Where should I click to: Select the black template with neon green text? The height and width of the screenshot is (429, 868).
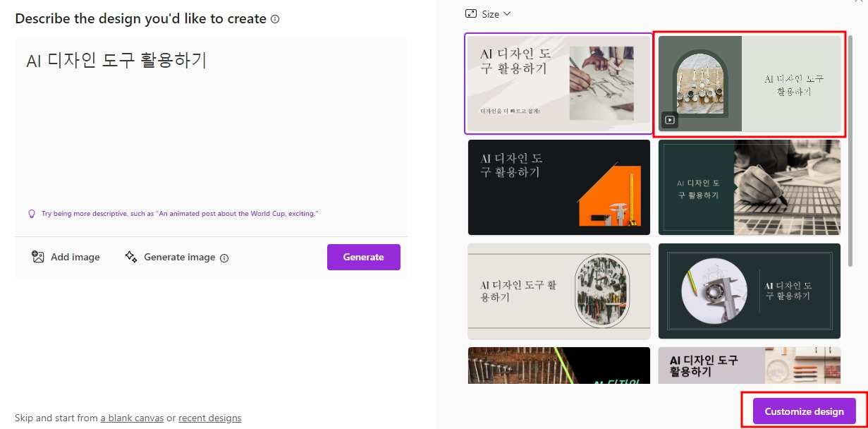pyautogui.click(x=559, y=365)
